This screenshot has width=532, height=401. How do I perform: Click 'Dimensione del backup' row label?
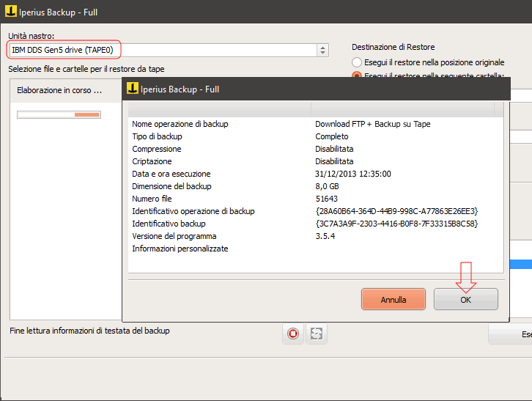(171, 186)
